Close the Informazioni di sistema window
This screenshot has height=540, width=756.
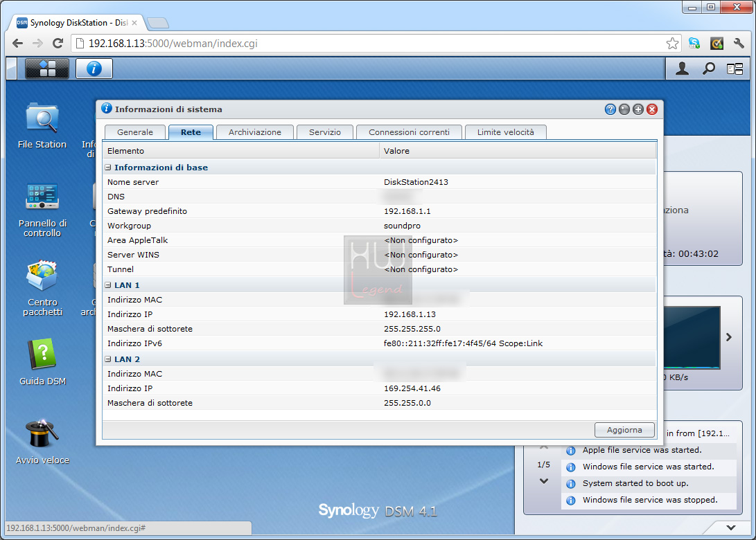[x=652, y=109]
